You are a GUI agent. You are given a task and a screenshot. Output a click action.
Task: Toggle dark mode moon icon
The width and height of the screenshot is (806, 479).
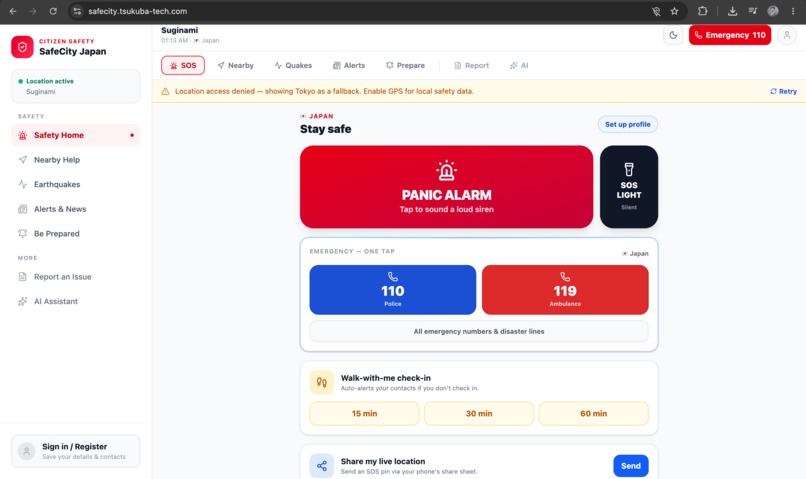[x=673, y=35]
